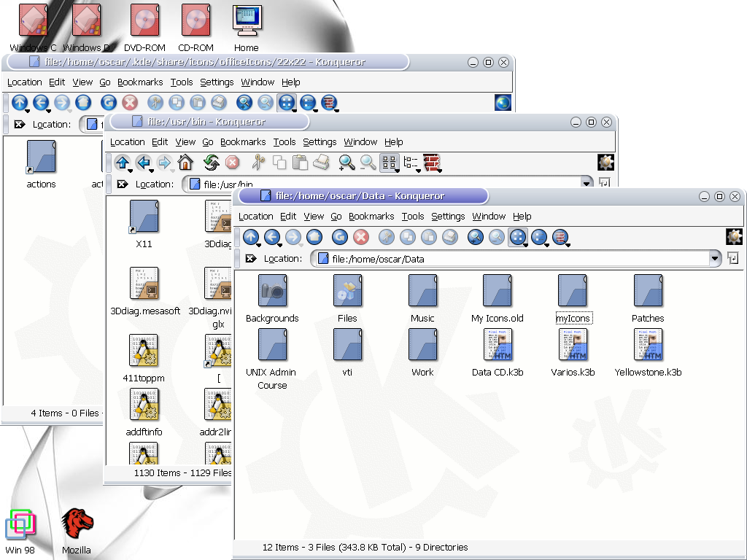Open Settings menu in Data Konqueror window

click(x=448, y=216)
